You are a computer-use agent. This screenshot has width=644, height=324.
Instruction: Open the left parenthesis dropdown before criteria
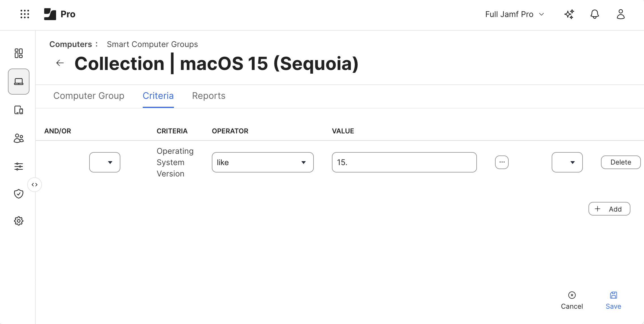tap(105, 162)
